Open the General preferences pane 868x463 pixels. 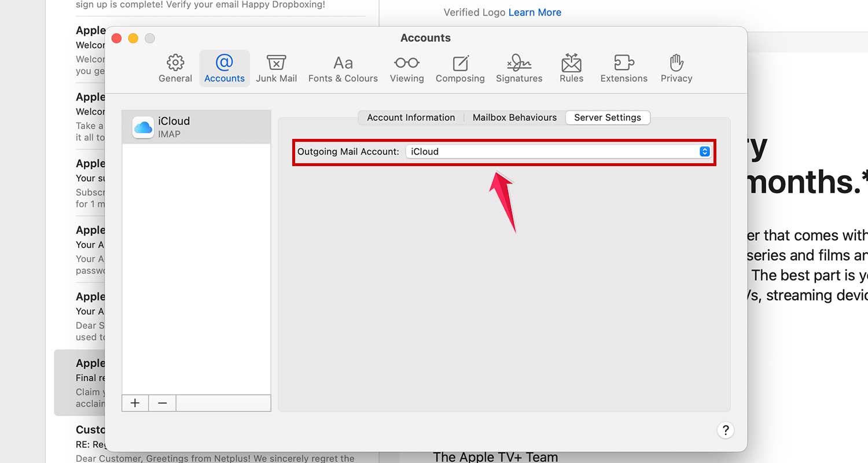(x=175, y=68)
